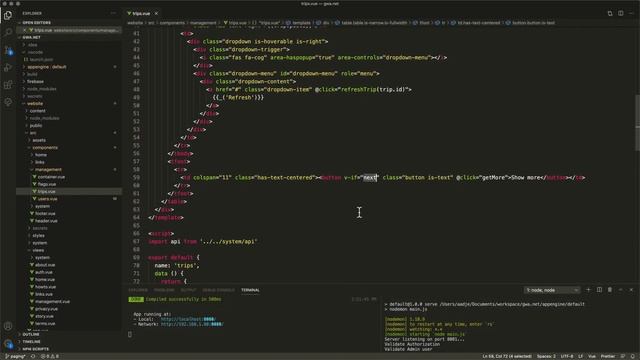Close the trips.vue editor tab

click(156, 13)
